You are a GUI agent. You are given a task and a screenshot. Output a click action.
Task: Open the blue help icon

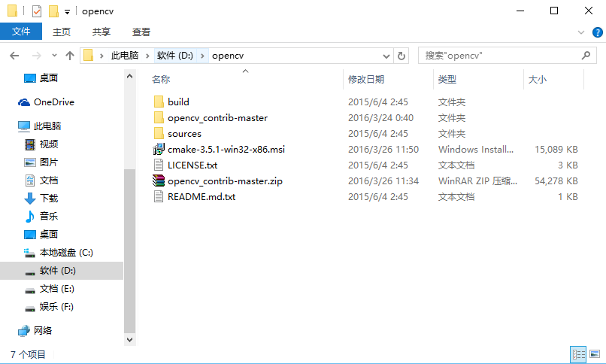(x=597, y=32)
